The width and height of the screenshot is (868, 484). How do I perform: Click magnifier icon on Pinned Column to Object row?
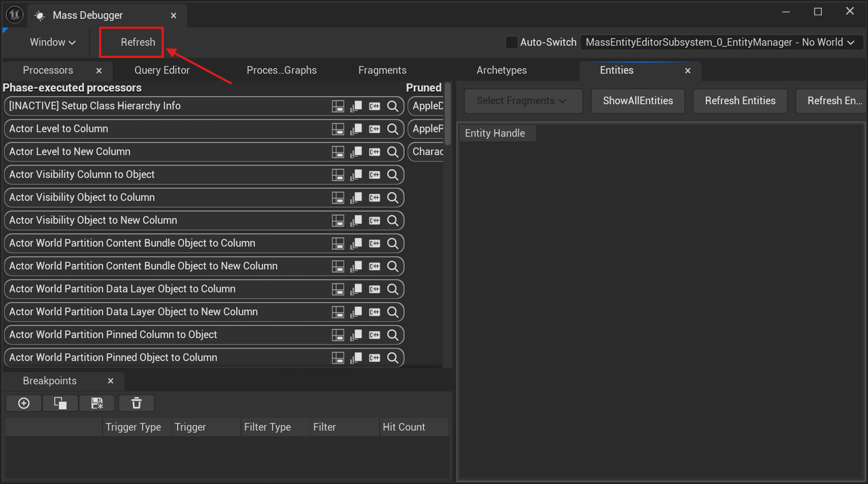click(393, 335)
